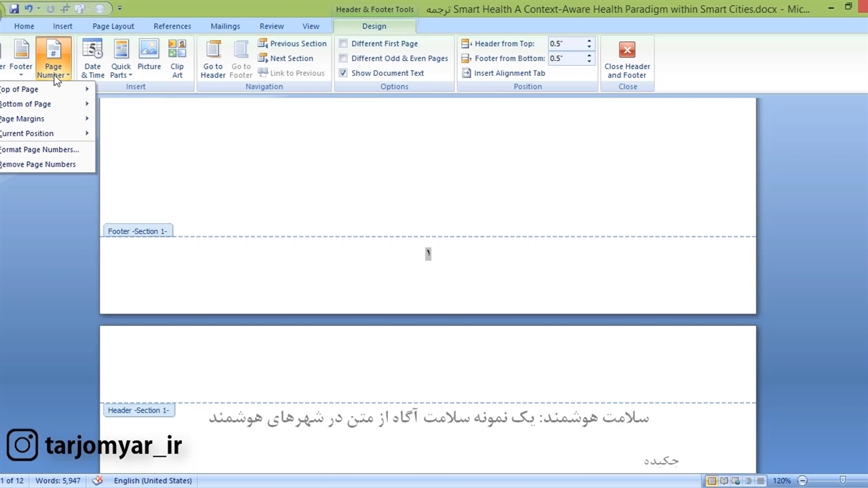Click Close Header and Footer red X
The image size is (868, 488).
627,50
